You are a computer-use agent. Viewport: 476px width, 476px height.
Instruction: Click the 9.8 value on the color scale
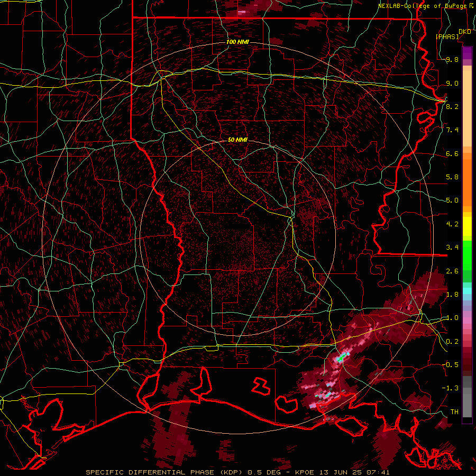452,60
